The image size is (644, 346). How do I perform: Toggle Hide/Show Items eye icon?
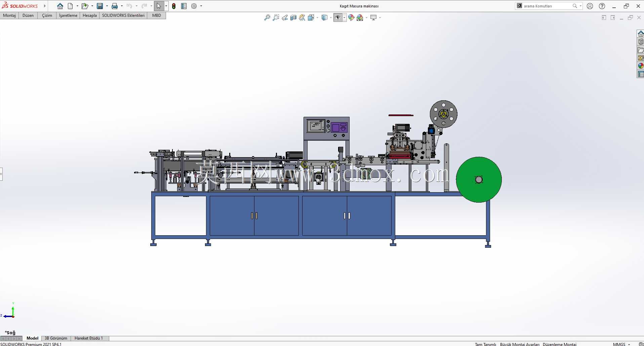(338, 18)
